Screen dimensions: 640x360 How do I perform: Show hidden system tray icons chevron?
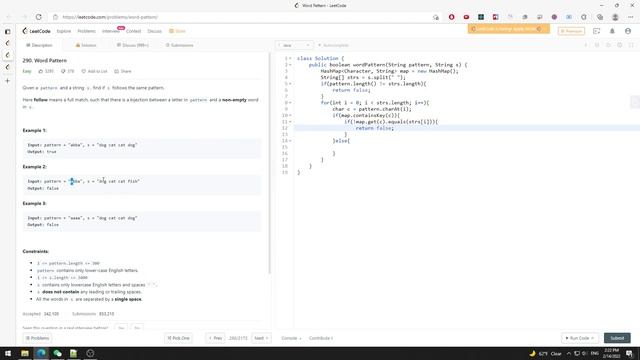click(x=569, y=353)
